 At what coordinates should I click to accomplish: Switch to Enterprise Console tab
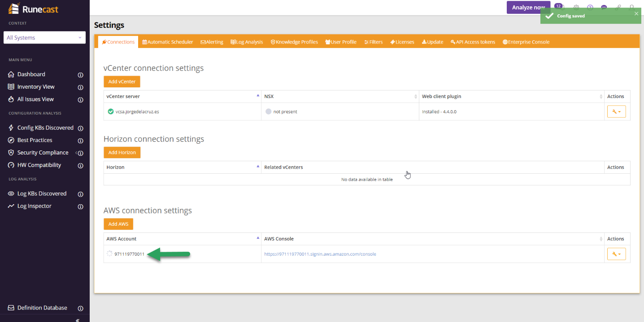pos(526,42)
